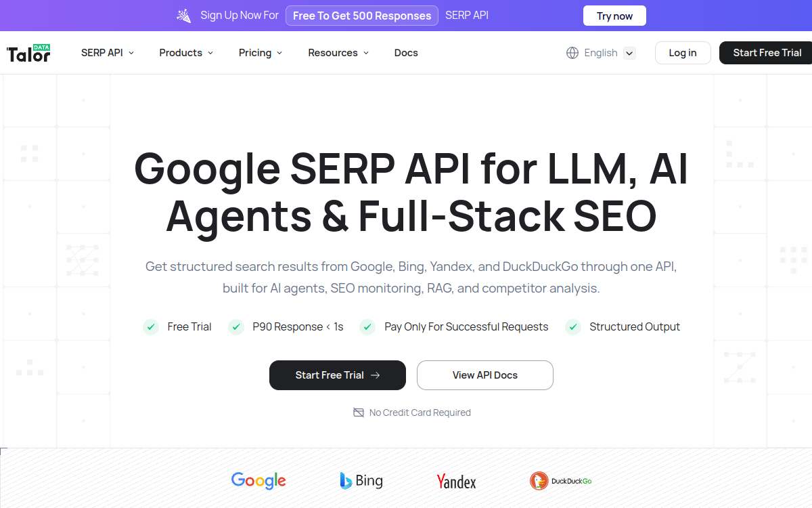
Task: Click the 'No Credit Card Required' text
Action: (x=420, y=412)
